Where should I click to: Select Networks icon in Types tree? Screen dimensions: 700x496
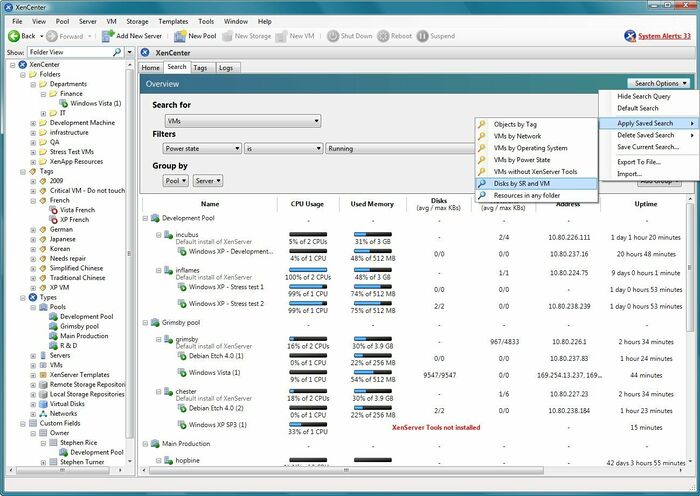click(43, 413)
